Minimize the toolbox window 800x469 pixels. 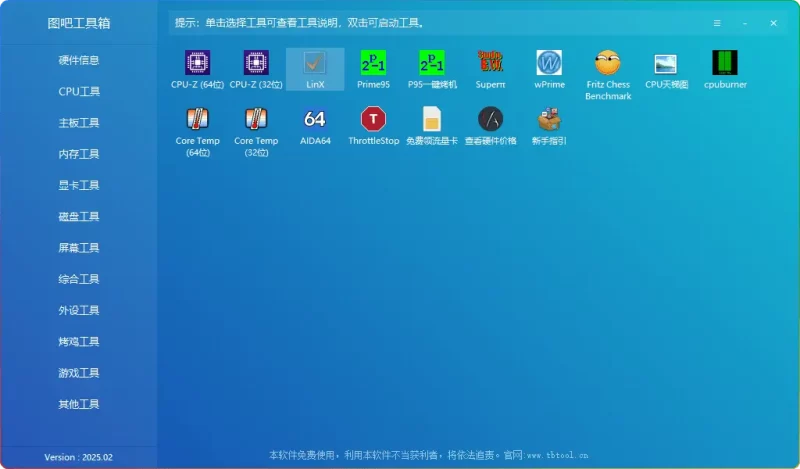(745, 23)
